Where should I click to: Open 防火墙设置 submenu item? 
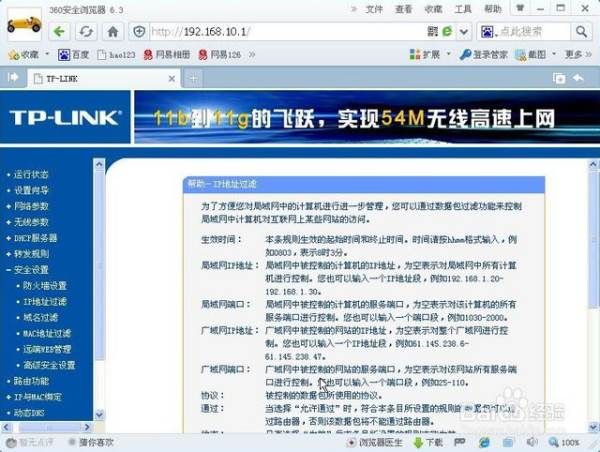coord(45,286)
